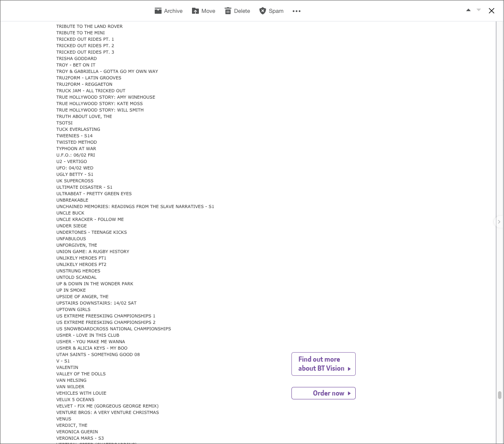Click VERONICA GUERIN entry
504x444 pixels.
click(x=77, y=432)
